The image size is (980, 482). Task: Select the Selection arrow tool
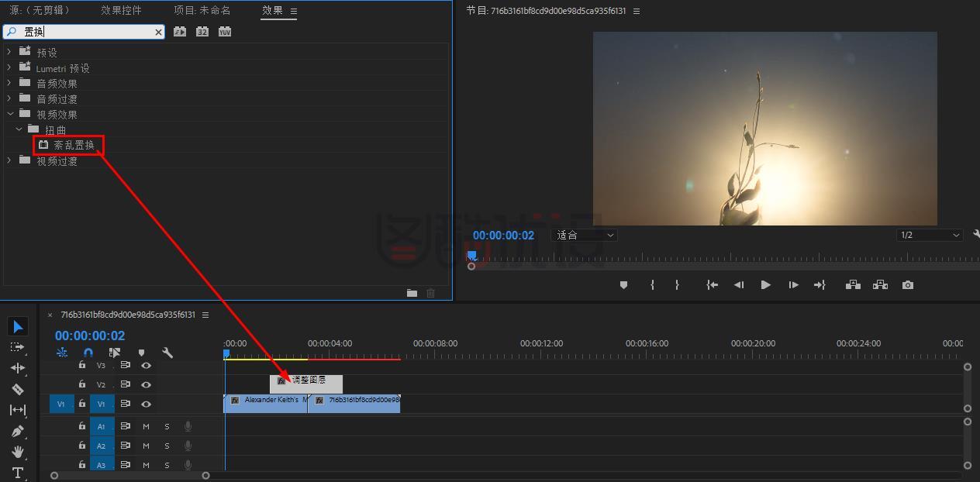18,326
